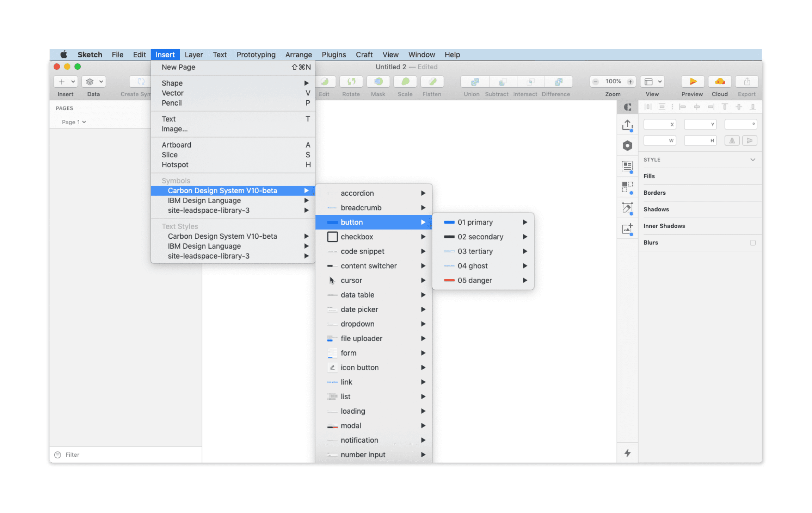Toggle the Blurs checkbox in Style panel
The height and width of the screenshot is (513, 812).
(753, 242)
